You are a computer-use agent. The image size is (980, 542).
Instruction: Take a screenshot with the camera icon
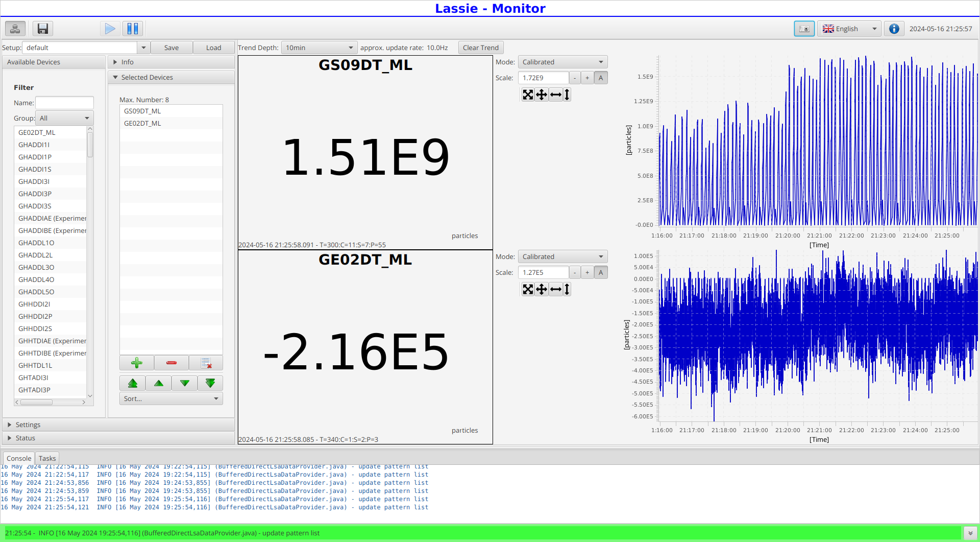click(x=804, y=29)
